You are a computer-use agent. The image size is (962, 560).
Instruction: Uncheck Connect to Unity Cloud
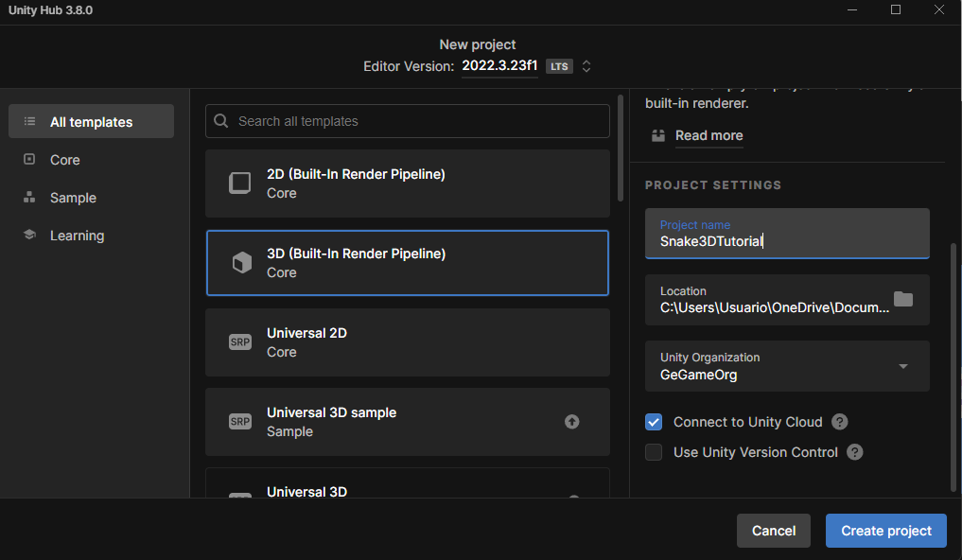pos(654,422)
